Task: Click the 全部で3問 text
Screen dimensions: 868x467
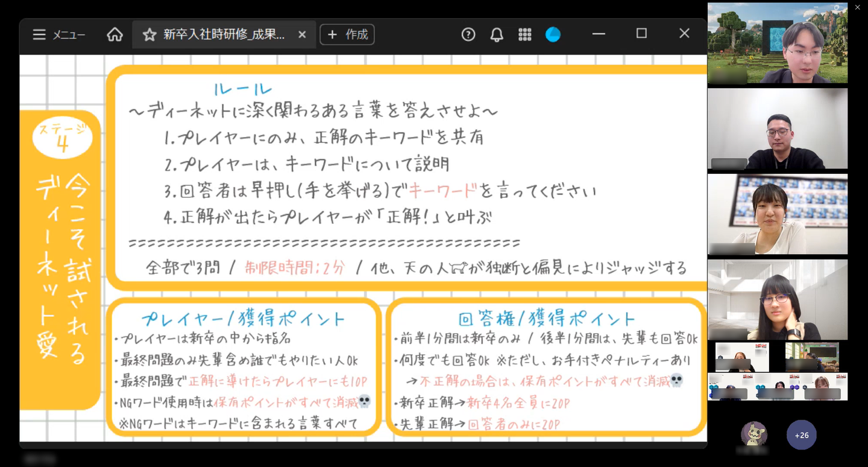Action: click(x=183, y=267)
